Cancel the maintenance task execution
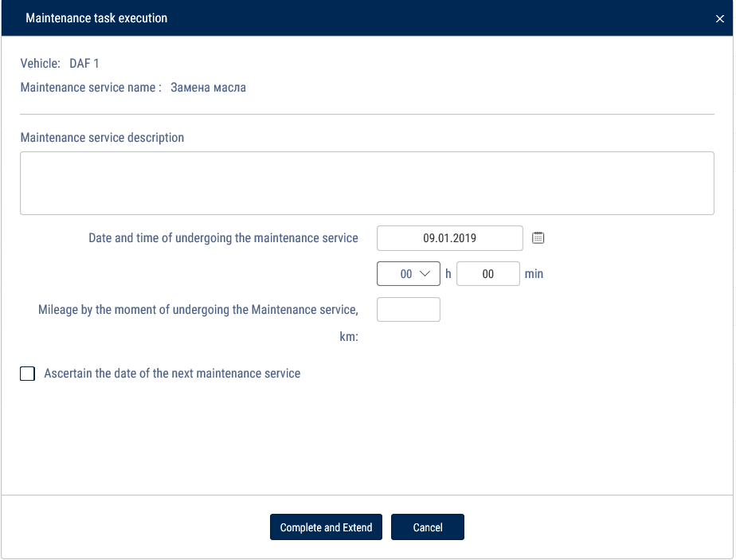The height and width of the screenshot is (560, 736). [x=428, y=527]
